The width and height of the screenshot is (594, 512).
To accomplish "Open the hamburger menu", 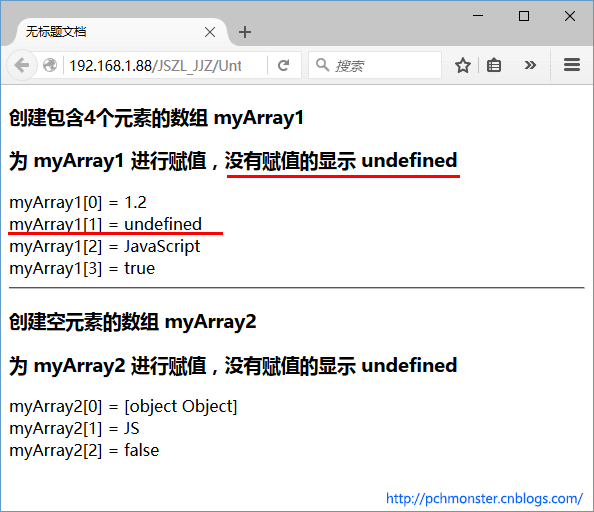I will pos(572,65).
